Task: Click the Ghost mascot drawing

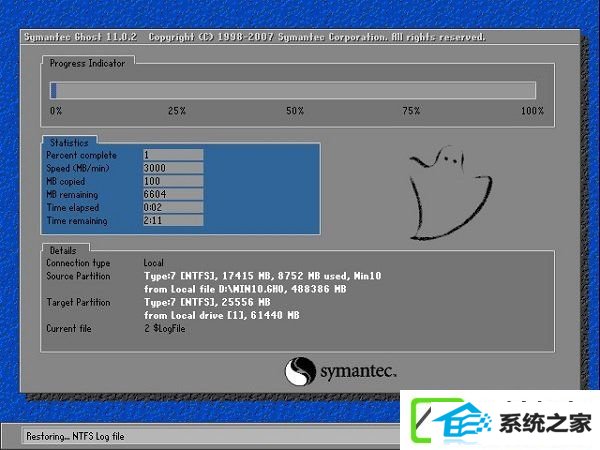Action: click(x=450, y=192)
